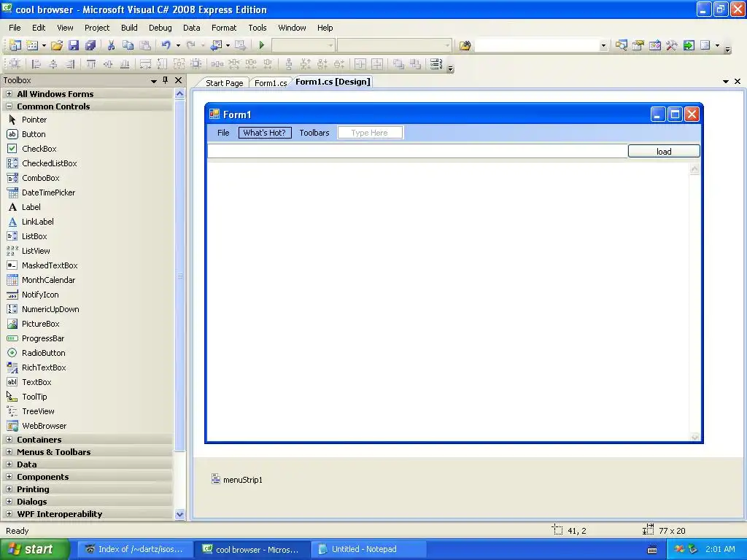
Task: Select the load button on Form1
Action: pos(664,152)
